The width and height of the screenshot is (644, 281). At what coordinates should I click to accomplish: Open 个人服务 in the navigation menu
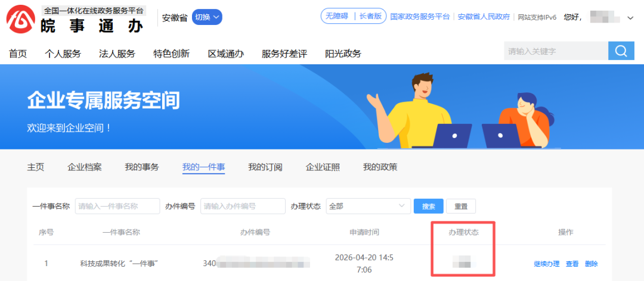point(63,54)
